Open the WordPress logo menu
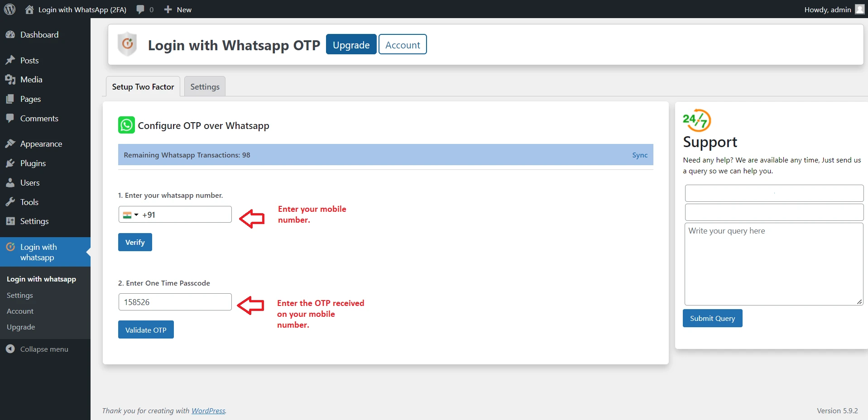The image size is (868, 420). (x=10, y=9)
